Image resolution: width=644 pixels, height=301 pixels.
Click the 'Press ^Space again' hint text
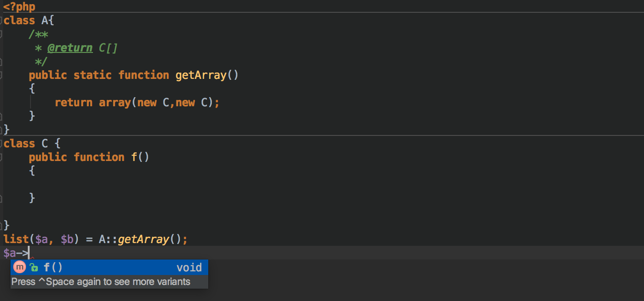pos(101,282)
